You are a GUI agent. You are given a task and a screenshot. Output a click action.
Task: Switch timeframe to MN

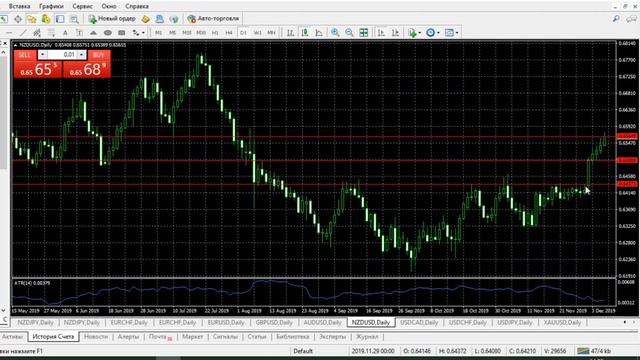(x=271, y=33)
